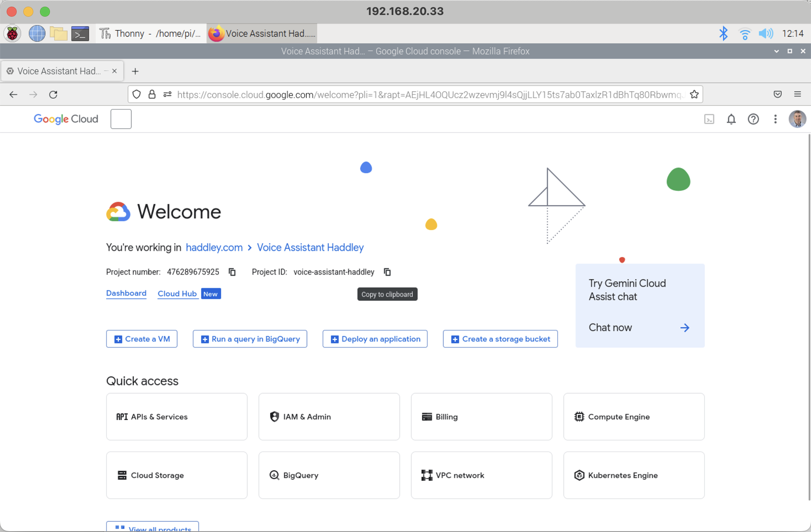Copy the Project ID to clipboard

[387, 272]
